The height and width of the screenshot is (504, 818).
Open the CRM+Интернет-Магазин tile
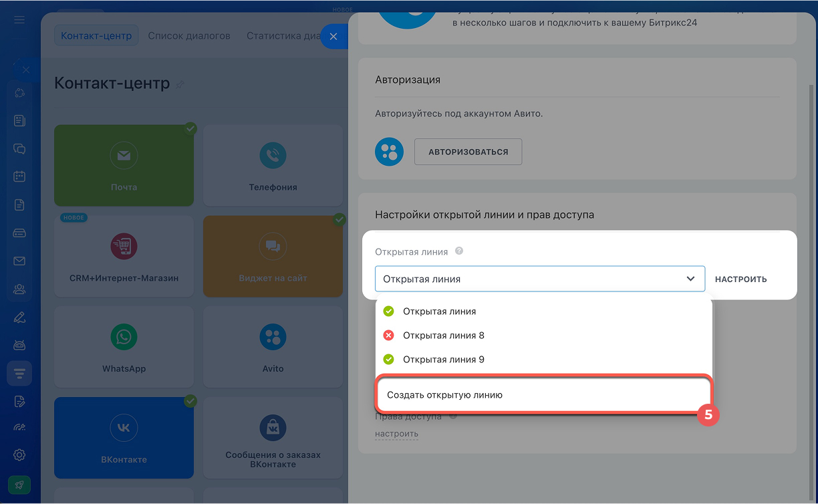click(x=124, y=256)
